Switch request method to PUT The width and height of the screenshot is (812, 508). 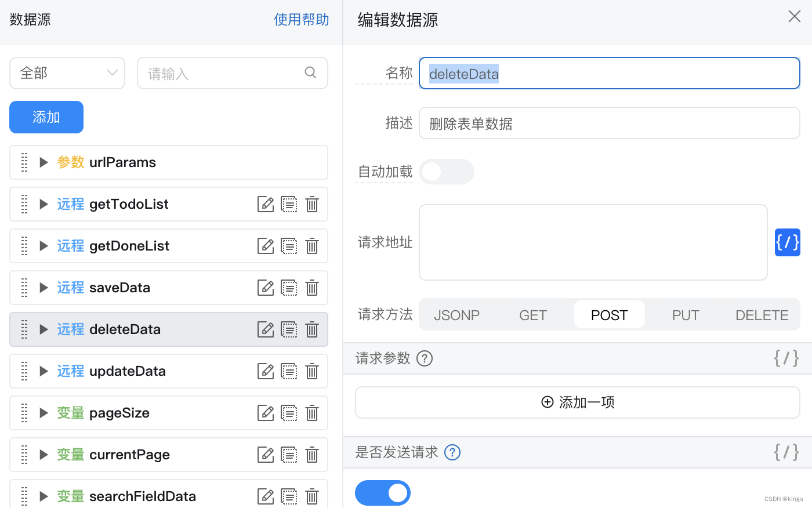coord(685,315)
